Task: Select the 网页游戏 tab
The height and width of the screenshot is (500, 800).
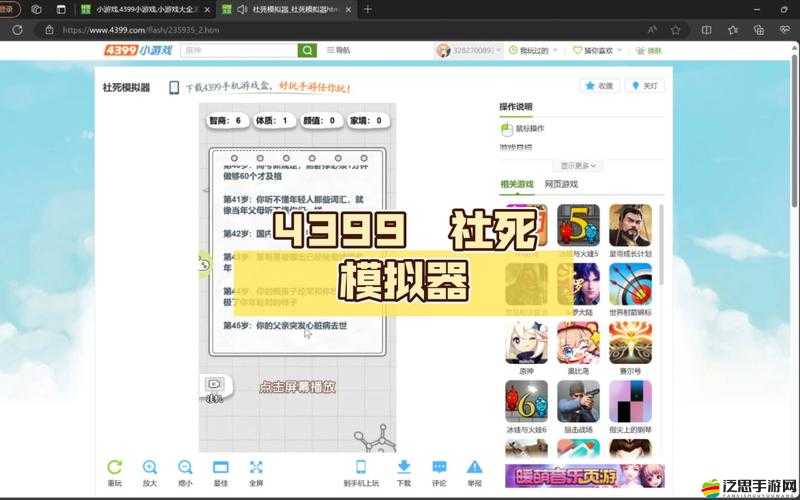Action: [x=561, y=184]
